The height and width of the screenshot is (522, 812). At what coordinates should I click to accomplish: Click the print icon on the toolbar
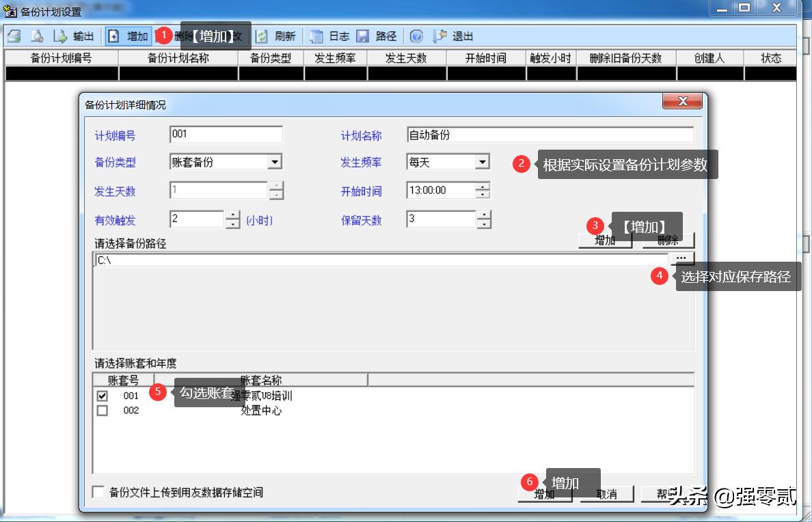[x=14, y=36]
